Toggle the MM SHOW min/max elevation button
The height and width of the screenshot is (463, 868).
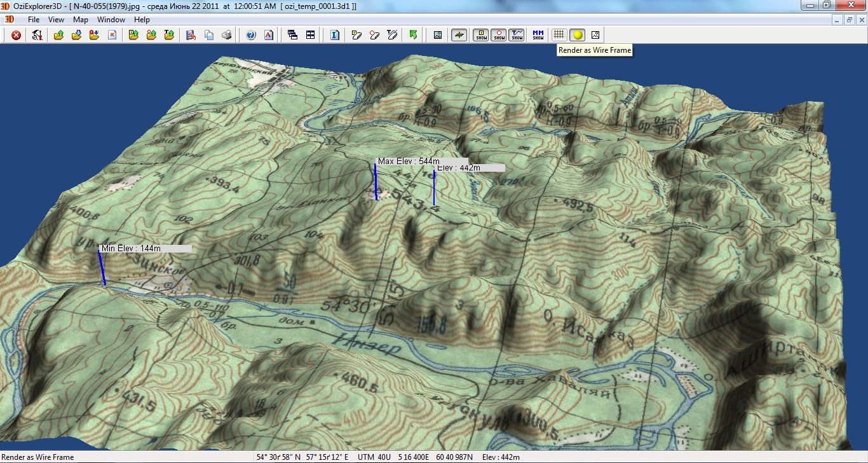pyautogui.click(x=538, y=35)
